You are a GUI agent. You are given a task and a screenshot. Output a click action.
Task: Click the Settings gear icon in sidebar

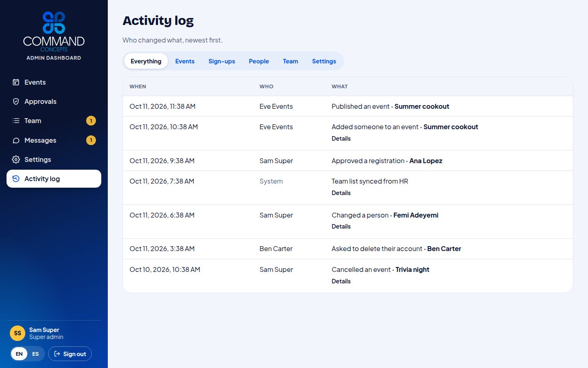pyautogui.click(x=16, y=159)
